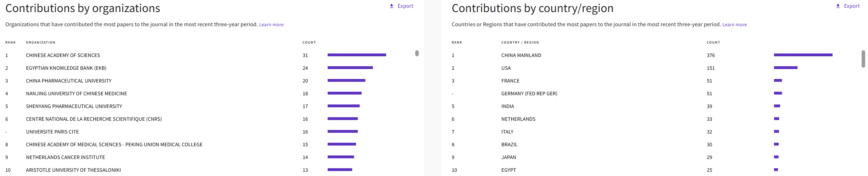The width and height of the screenshot is (868, 176).
Task: Click the bar for Chinese Academy of Sciences
Action: (x=357, y=55)
